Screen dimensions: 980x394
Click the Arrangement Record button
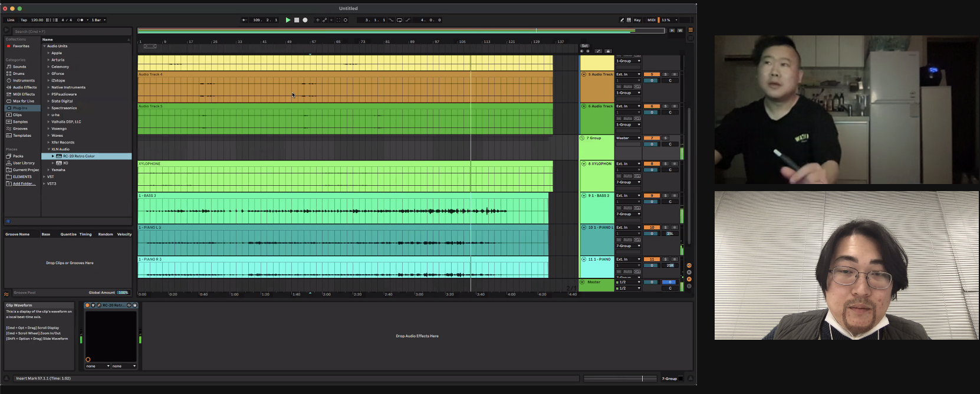[305, 20]
